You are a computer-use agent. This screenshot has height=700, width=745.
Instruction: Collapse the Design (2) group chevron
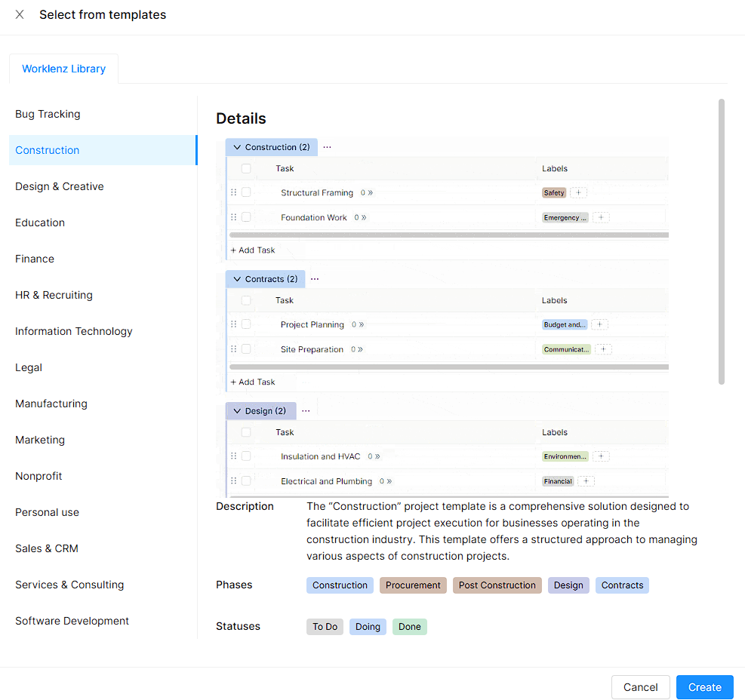[237, 411]
